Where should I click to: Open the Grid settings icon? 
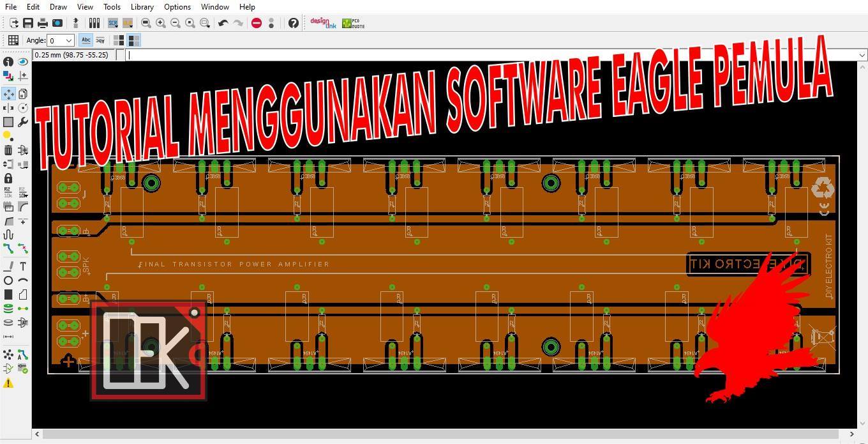coord(13,40)
